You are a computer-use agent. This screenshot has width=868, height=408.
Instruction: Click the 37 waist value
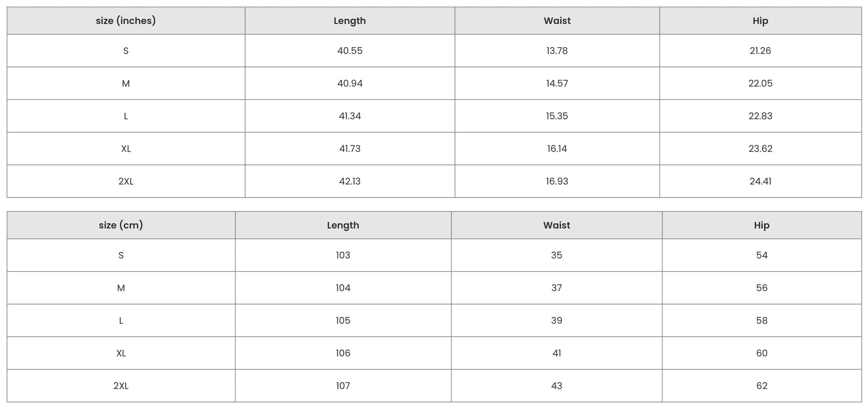click(x=556, y=288)
